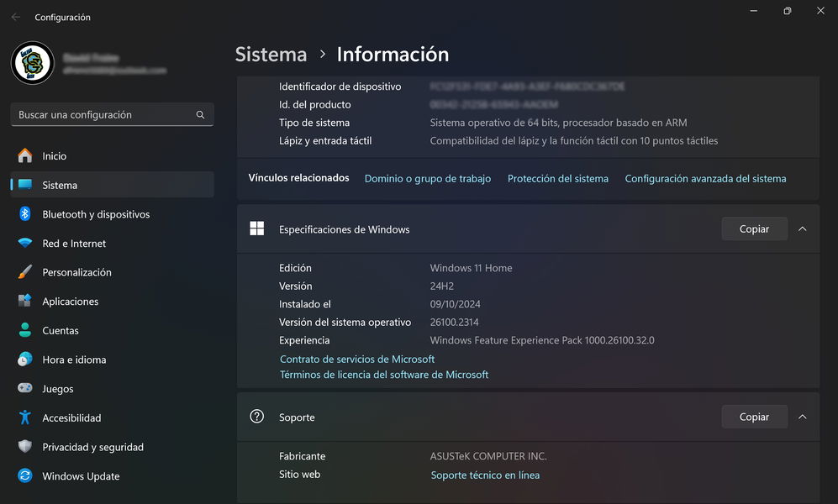Image resolution: width=838 pixels, height=504 pixels.
Task: Click the user profile avatar
Action: pos(33,63)
